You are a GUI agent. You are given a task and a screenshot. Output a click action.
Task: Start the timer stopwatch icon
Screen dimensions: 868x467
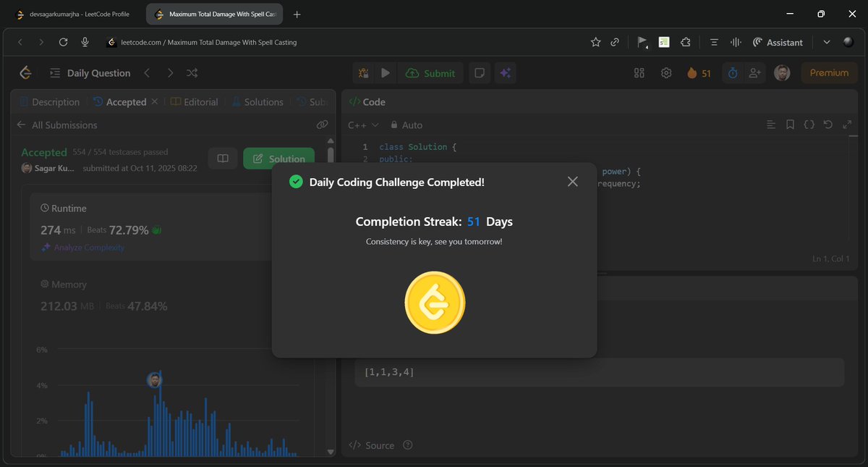733,73
